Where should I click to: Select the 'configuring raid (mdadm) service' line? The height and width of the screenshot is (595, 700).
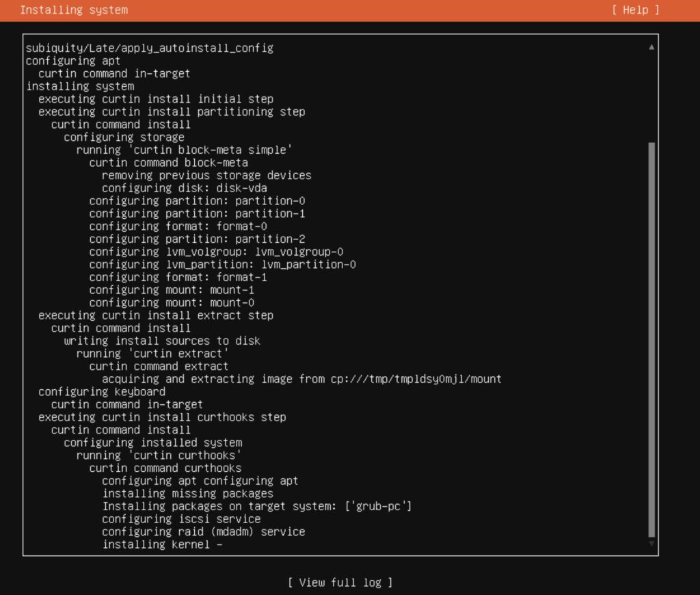[x=204, y=531]
